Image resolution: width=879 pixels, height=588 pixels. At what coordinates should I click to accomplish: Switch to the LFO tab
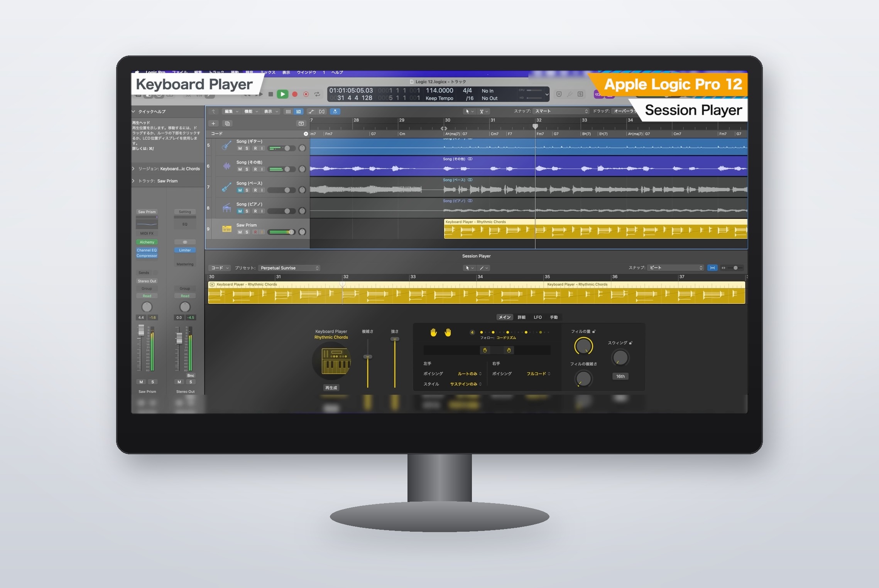(538, 317)
